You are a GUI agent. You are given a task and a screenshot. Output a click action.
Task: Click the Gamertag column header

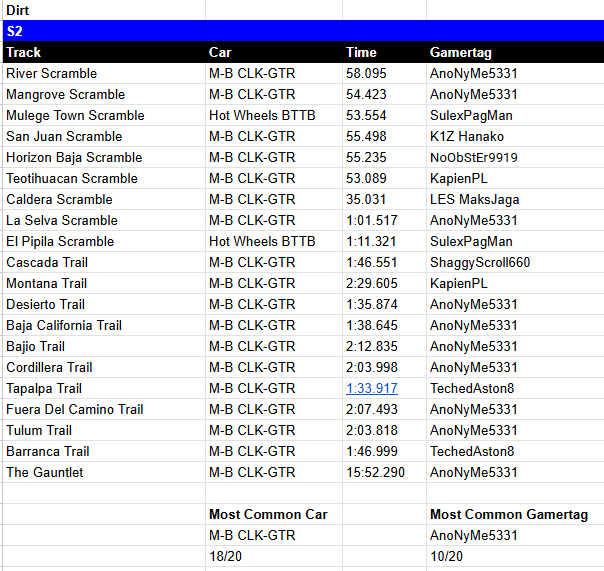[x=515, y=52]
